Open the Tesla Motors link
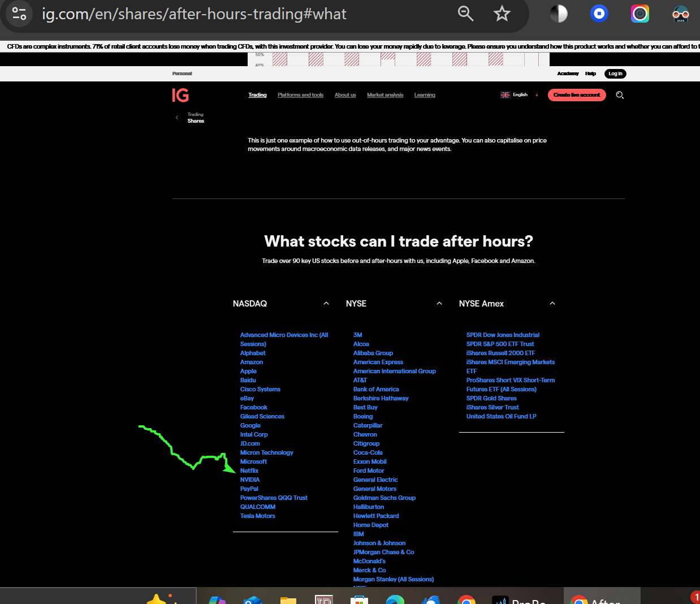 (x=258, y=516)
